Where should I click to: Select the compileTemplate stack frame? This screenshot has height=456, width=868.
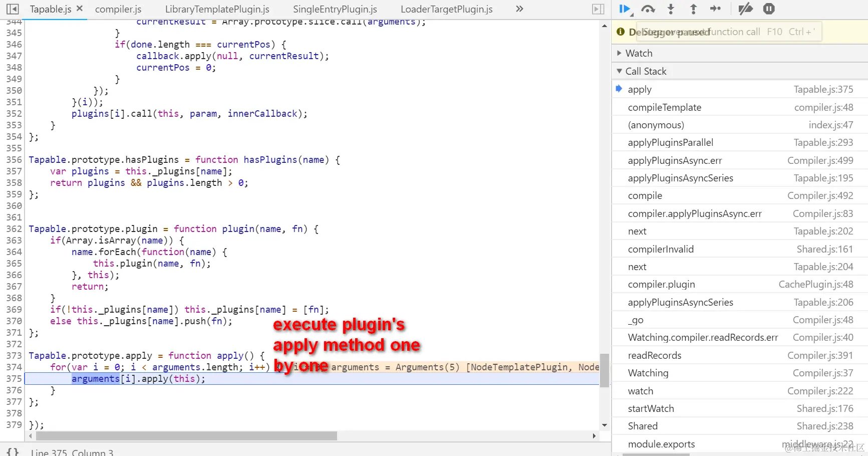click(x=739, y=107)
